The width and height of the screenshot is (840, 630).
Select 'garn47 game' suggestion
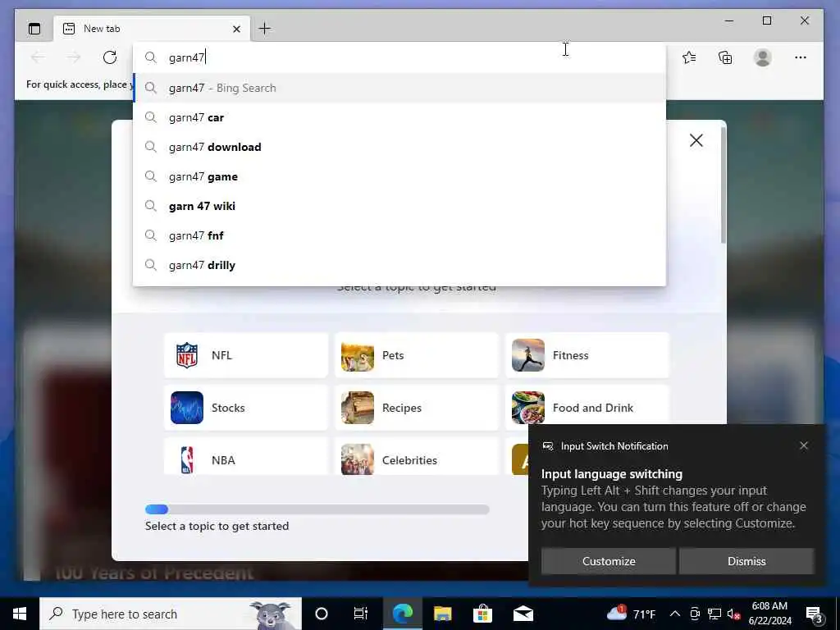tap(399, 176)
